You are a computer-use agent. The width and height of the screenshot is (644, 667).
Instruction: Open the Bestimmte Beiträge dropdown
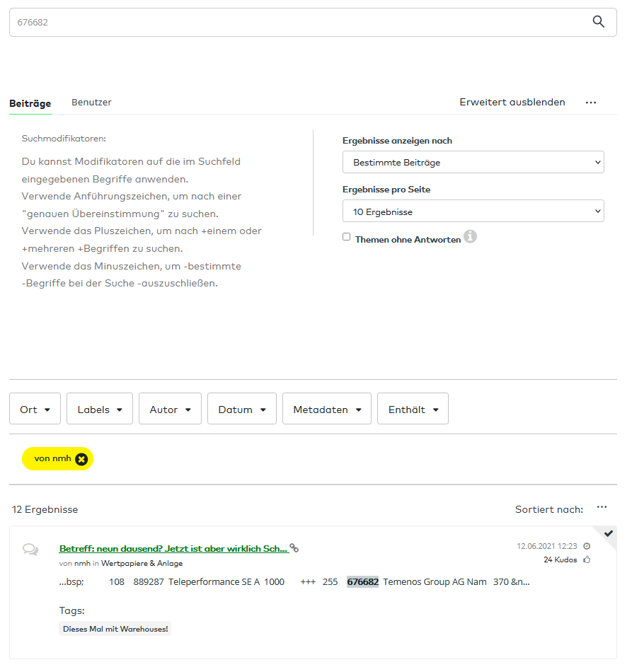tap(473, 162)
